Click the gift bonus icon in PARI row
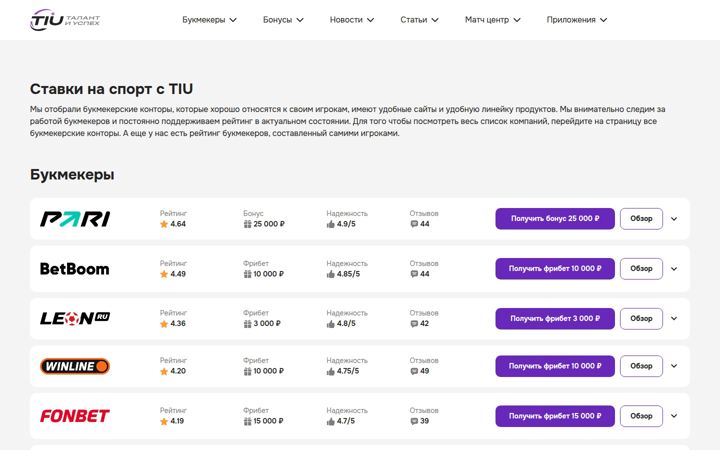The width and height of the screenshot is (720, 450). [248, 224]
